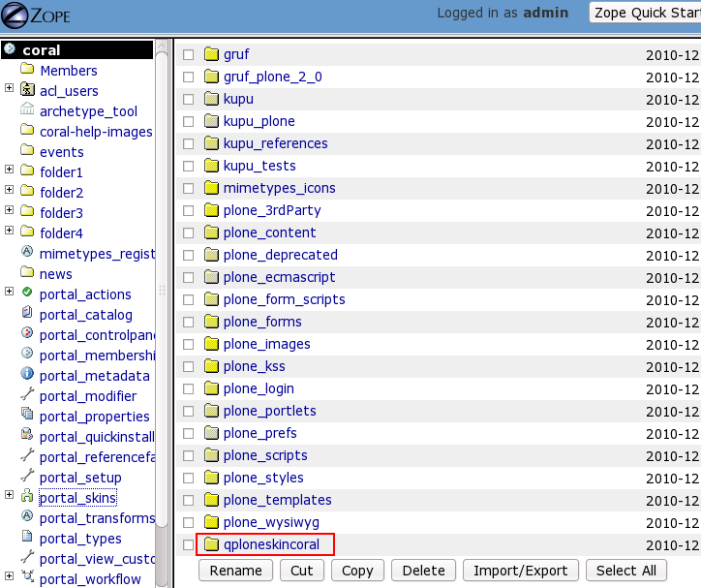Click the scrollbar up arrow in tree pane
This screenshot has height=588, width=701.
(162, 46)
